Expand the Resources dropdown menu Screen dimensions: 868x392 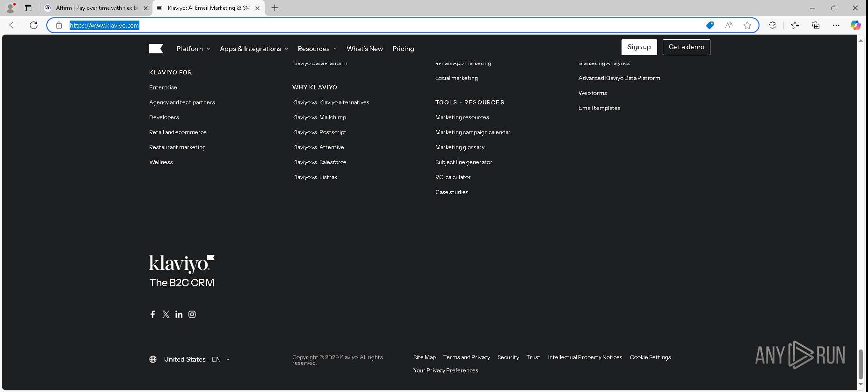[x=317, y=49]
